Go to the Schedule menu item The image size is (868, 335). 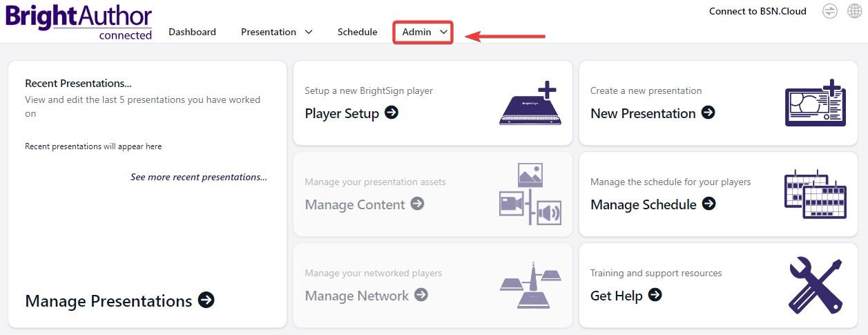tap(357, 32)
